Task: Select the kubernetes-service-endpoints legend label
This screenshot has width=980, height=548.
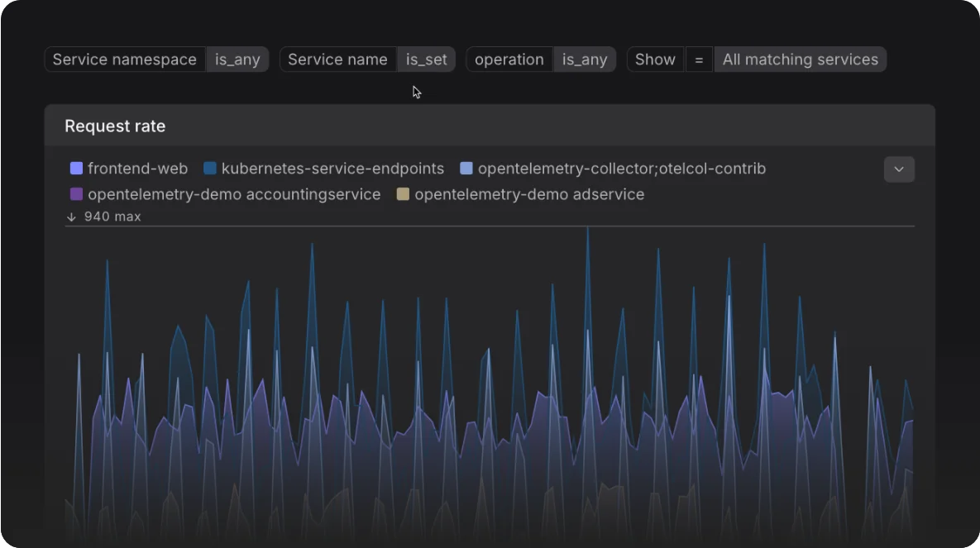Action: coord(332,169)
